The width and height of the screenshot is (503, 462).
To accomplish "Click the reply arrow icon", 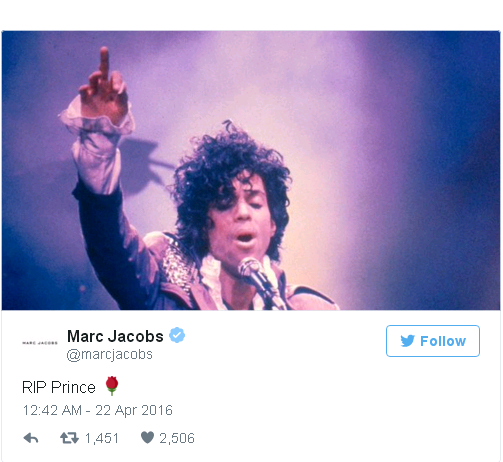I will (x=31, y=438).
